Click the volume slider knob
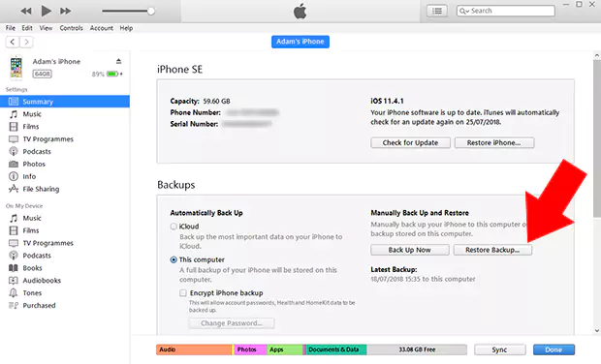Screen dimensions: 601x364 [x=151, y=11]
